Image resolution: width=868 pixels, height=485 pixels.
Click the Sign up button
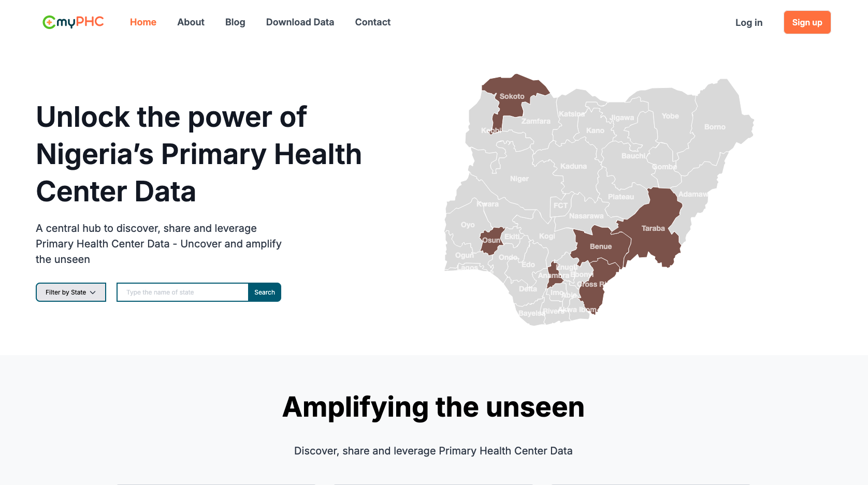(807, 22)
